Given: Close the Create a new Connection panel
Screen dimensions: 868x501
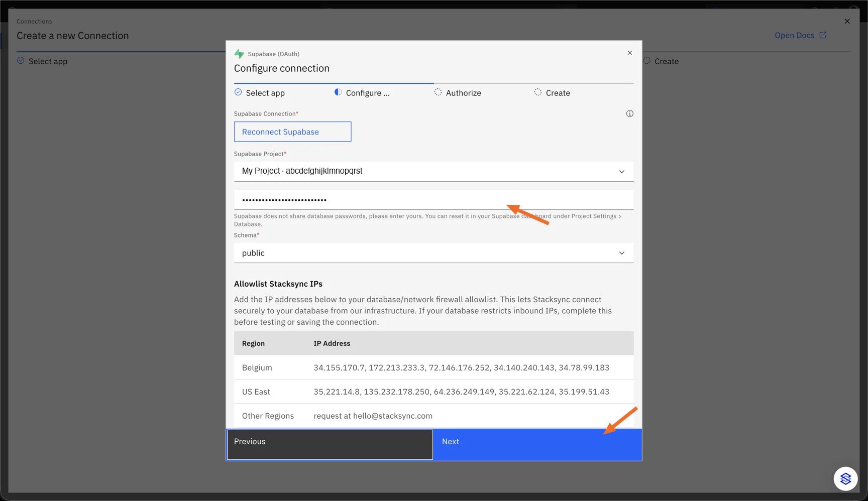Looking at the screenshot, I should [847, 21].
